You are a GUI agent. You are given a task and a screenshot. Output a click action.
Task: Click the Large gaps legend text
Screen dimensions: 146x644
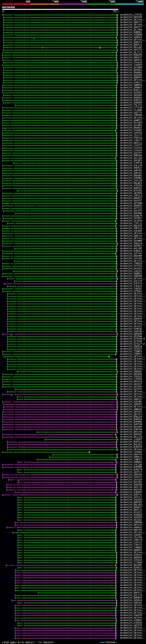click(28, 642)
